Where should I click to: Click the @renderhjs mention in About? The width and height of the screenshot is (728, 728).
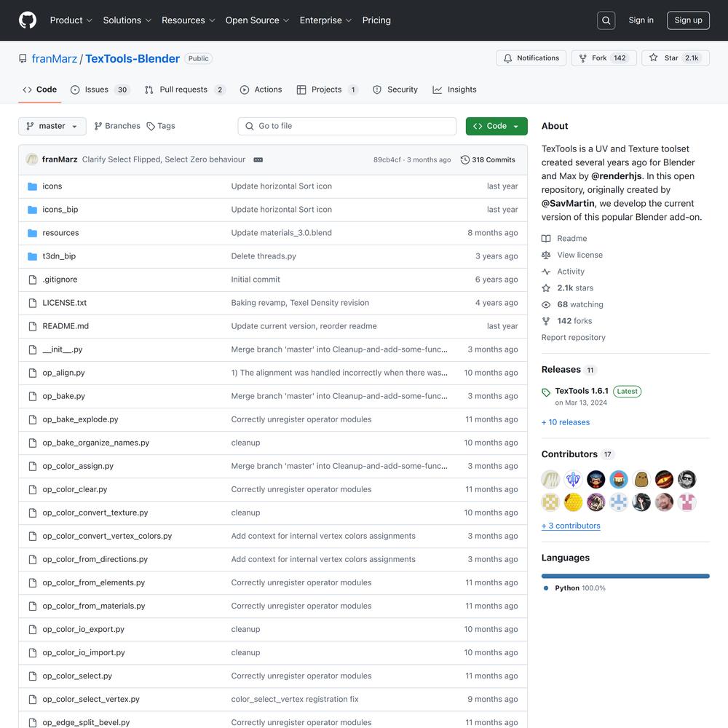617,176
